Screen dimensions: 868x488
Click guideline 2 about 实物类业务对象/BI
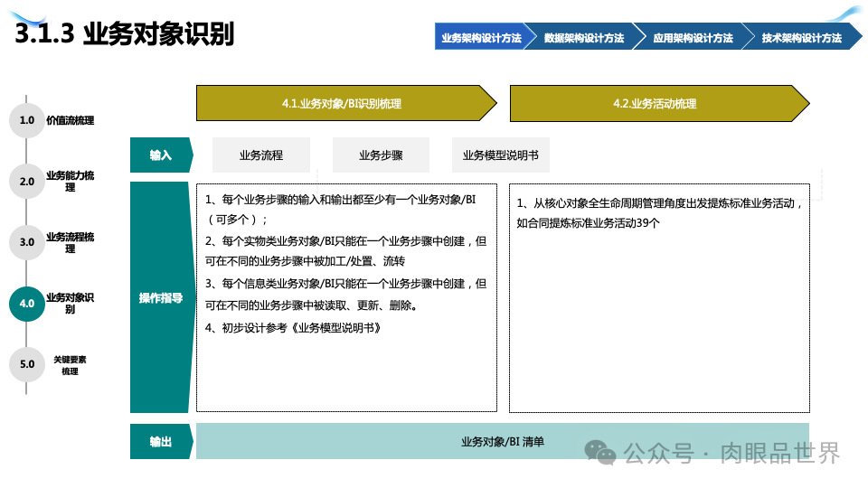(x=346, y=250)
